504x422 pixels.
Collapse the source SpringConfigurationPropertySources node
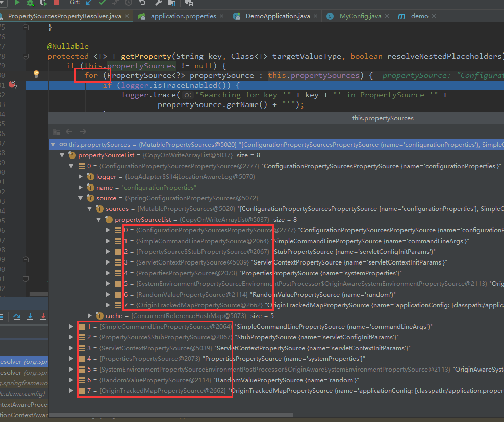[x=81, y=198]
